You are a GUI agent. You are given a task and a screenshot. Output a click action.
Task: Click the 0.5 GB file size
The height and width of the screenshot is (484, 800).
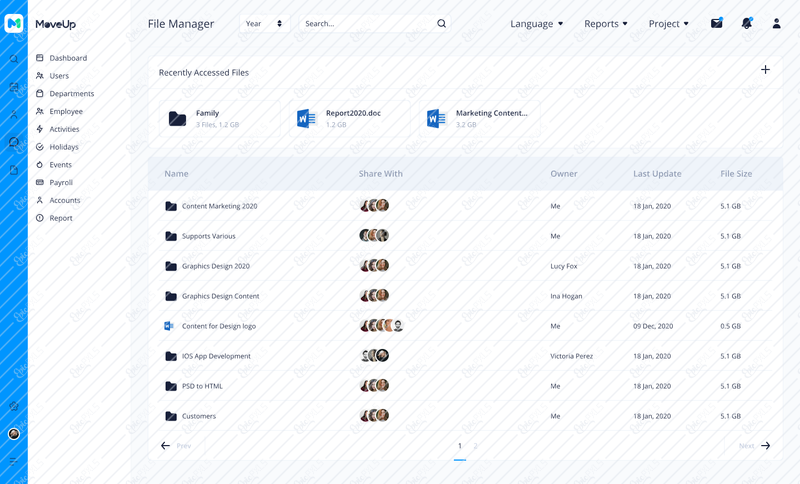pyautogui.click(x=731, y=326)
